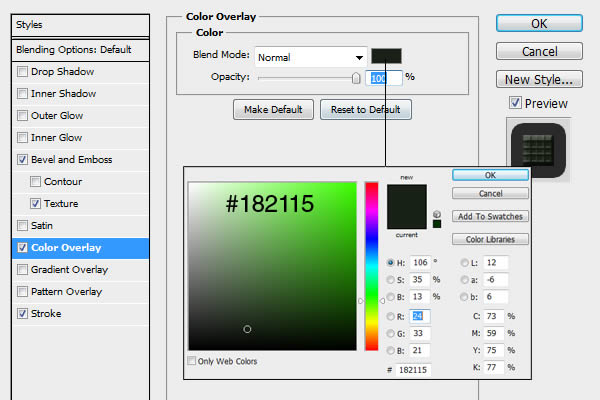The height and width of the screenshot is (400, 600).
Task: Enable the Drop Shadow checkbox
Action: point(22,72)
